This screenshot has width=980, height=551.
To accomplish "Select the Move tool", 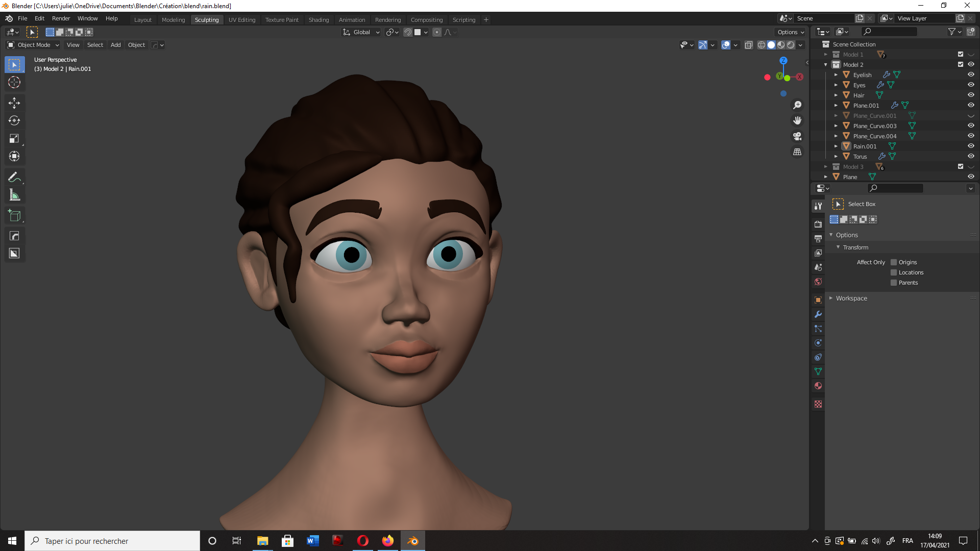I will [x=14, y=103].
